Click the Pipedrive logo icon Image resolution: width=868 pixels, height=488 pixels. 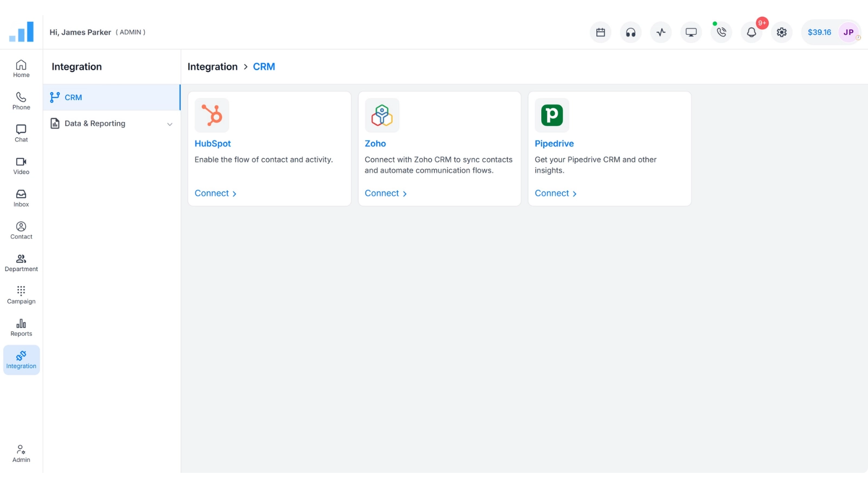pyautogui.click(x=552, y=115)
